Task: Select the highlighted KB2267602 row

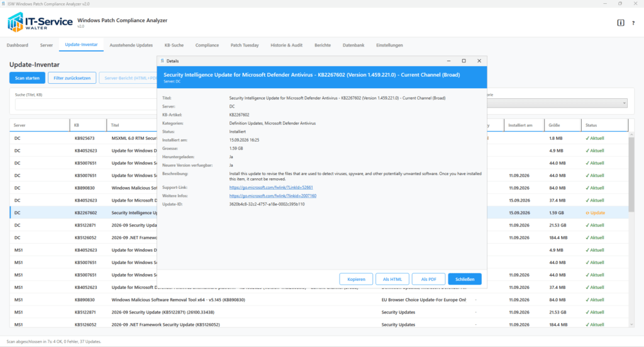Action: pos(319,213)
